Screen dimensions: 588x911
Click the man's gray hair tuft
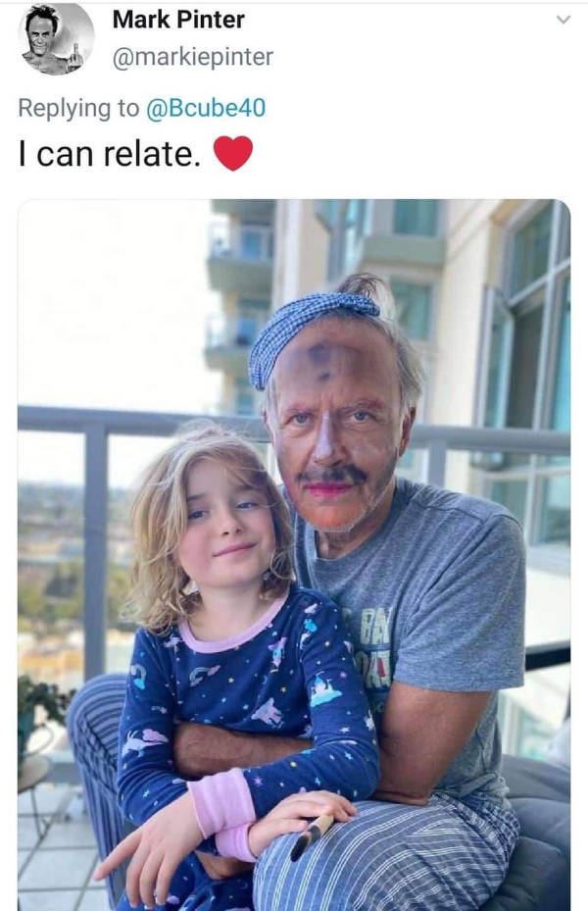pos(361,287)
